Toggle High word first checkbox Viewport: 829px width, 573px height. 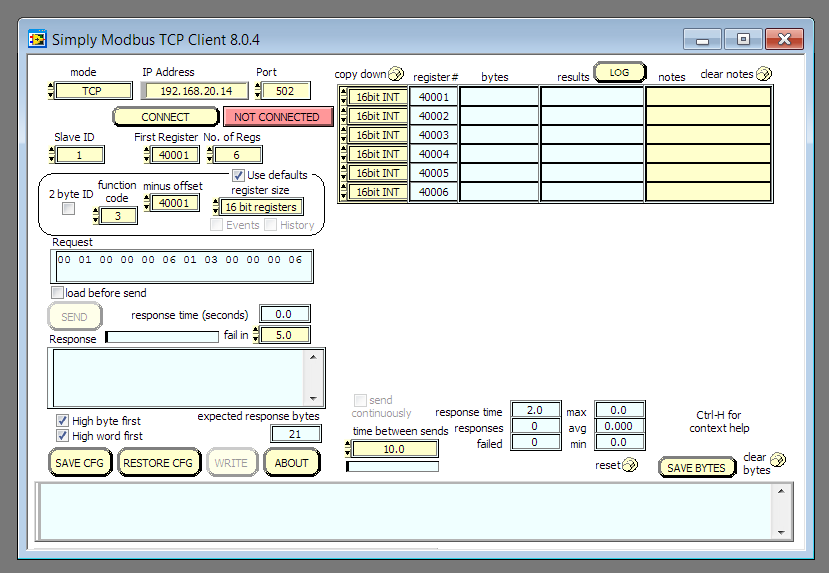coord(62,436)
